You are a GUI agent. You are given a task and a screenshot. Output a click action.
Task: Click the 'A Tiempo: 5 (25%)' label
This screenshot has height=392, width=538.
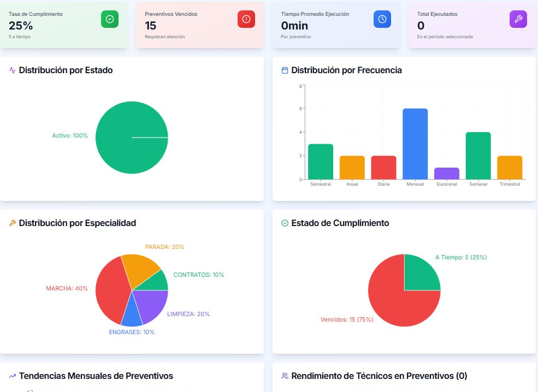pyautogui.click(x=461, y=257)
